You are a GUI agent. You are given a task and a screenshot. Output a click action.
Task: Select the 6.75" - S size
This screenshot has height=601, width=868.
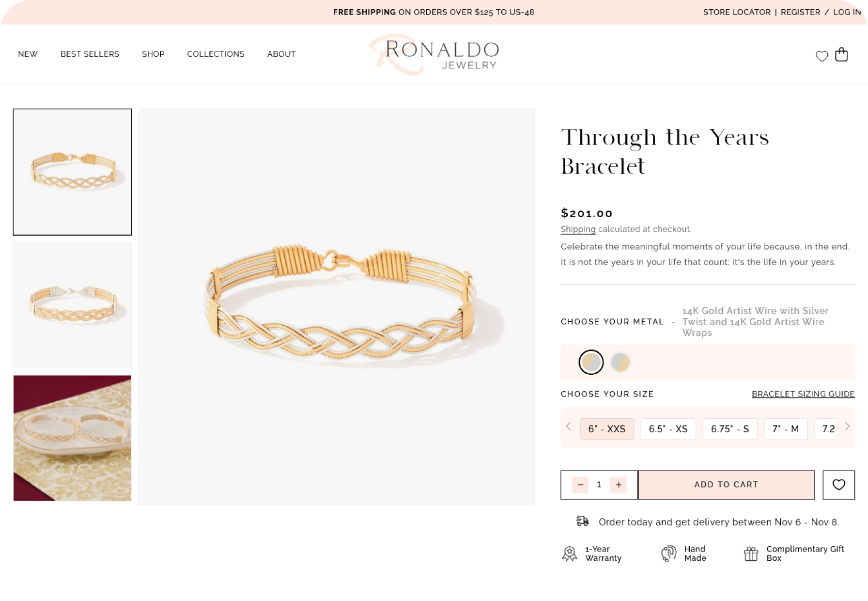click(729, 429)
